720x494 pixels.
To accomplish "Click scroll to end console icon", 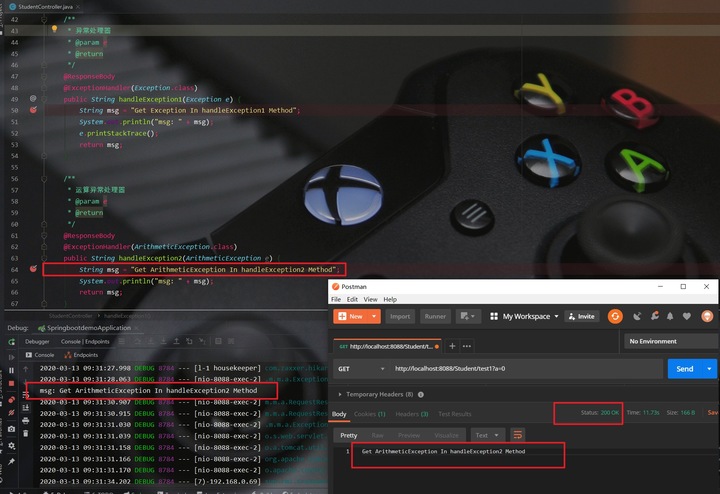I will (x=26, y=408).
